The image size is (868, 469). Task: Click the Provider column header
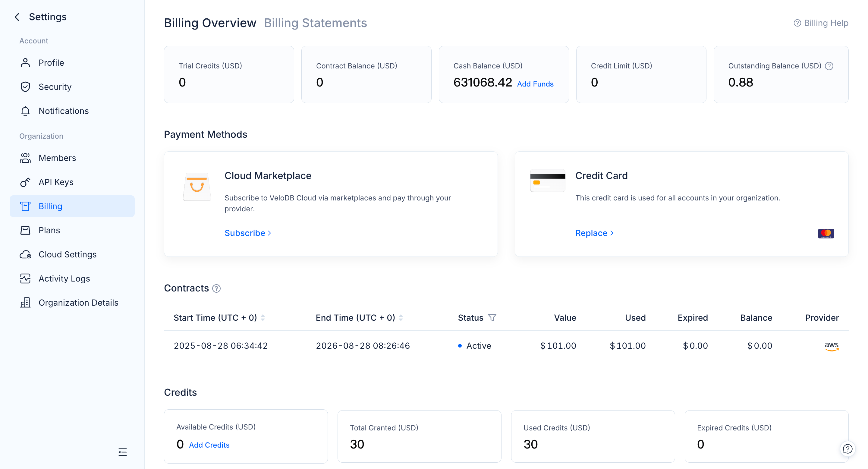point(822,318)
